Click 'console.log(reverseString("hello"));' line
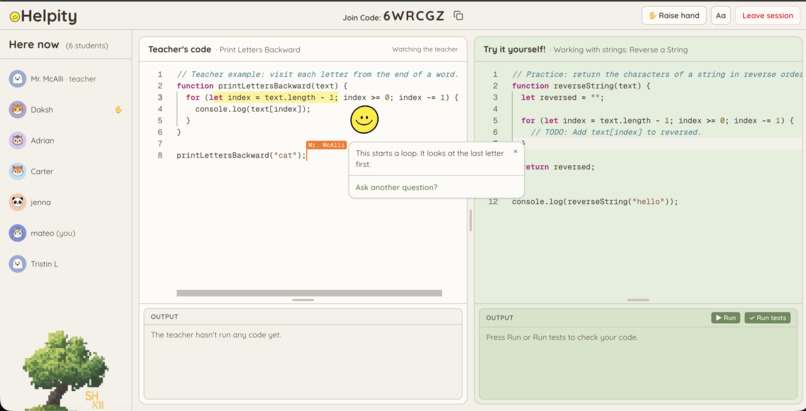The image size is (806, 411). pyautogui.click(x=595, y=201)
